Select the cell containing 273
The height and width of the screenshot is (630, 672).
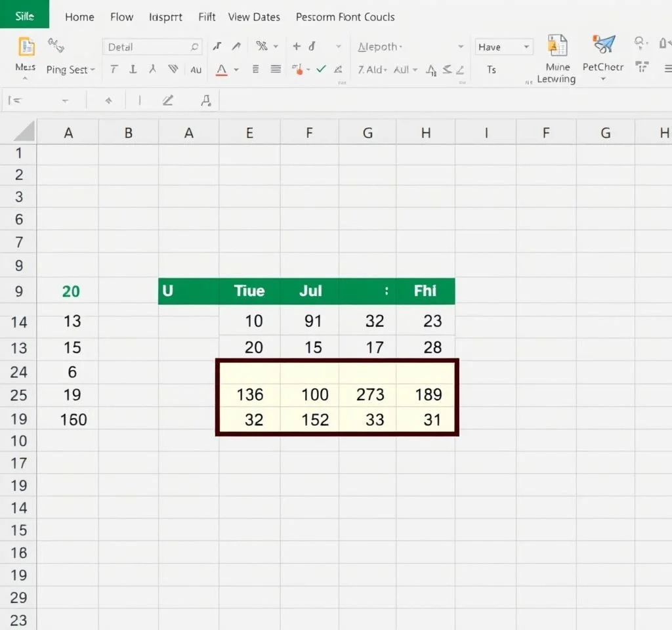tap(368, 394)
